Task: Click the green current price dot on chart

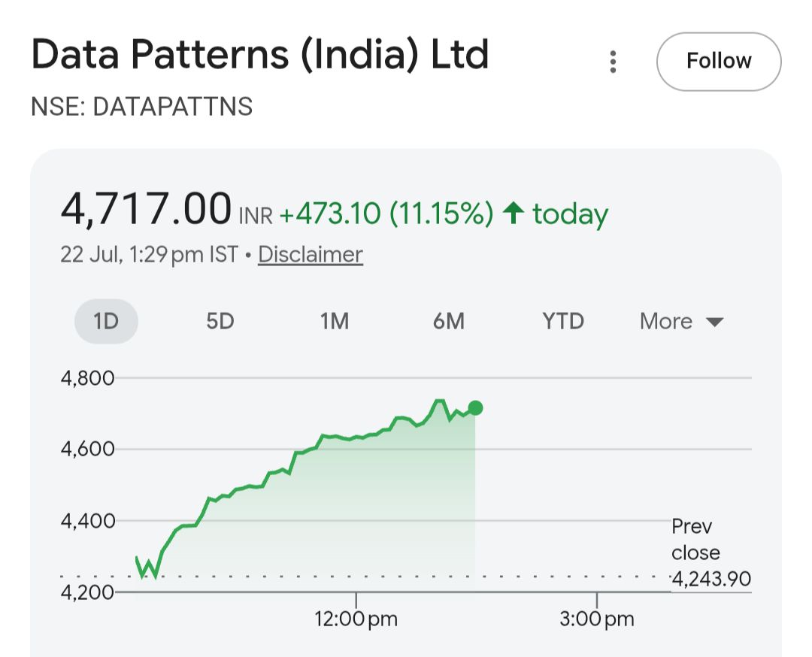Action: tap(475, 408)
